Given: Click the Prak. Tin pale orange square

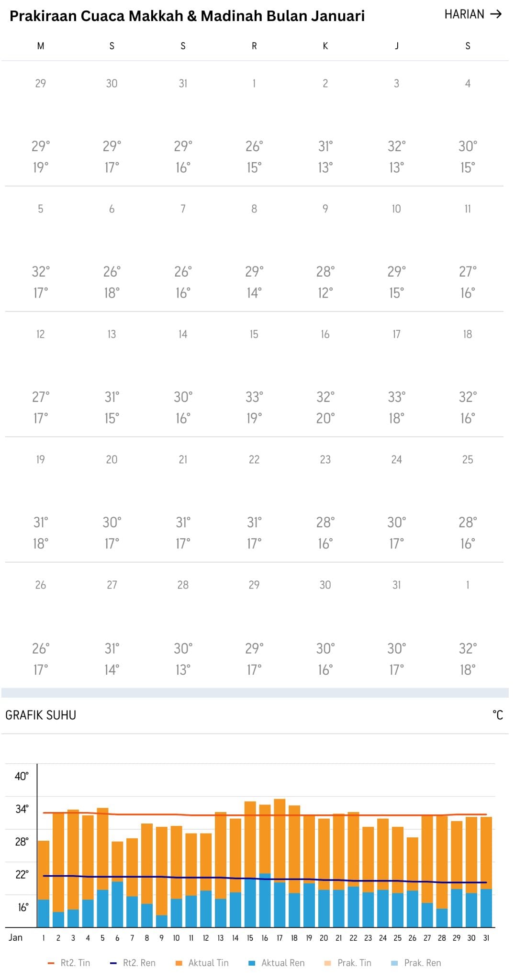Looking at the screenshot, I should [x=328, y=963].
